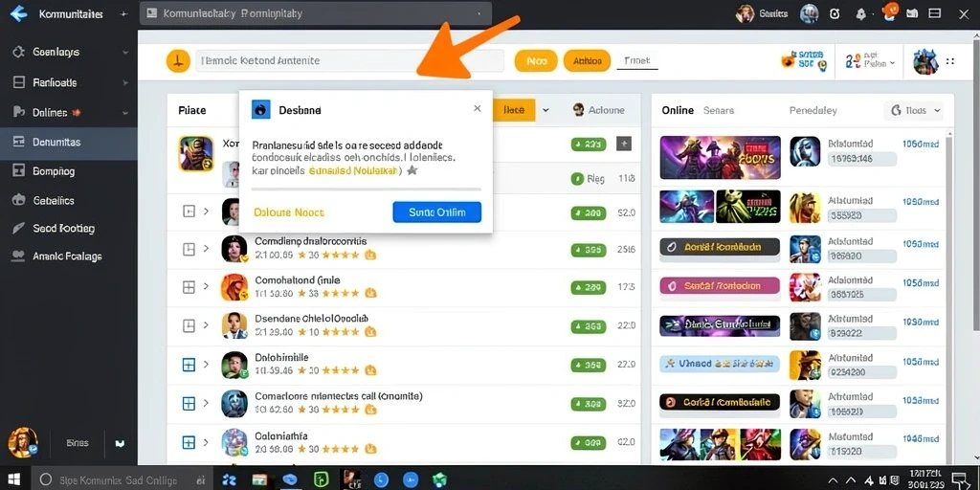Screen dimensions: 980x490
Task: Click the blue back arrow in title bar
Action: 19,13
